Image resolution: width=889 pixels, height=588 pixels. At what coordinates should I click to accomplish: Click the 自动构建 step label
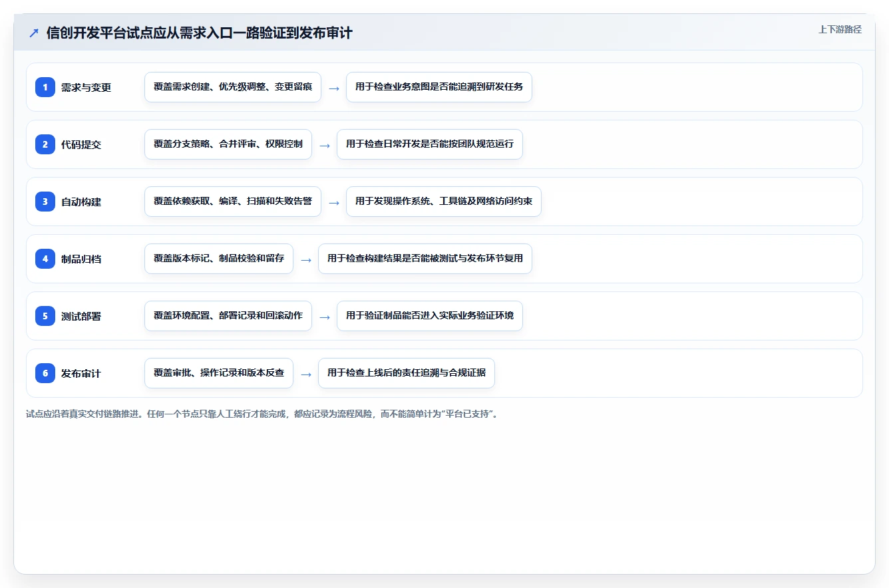81,202
